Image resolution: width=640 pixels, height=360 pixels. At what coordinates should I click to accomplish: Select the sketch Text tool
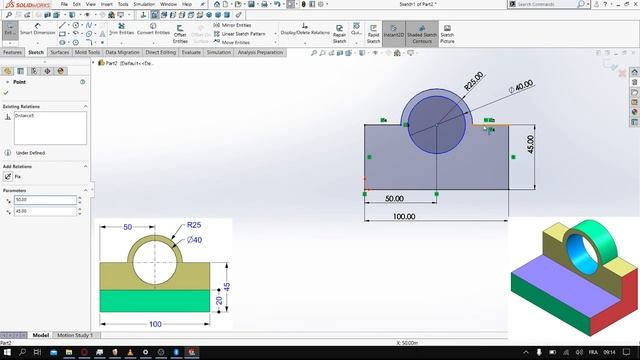click(x=102, y=34)
